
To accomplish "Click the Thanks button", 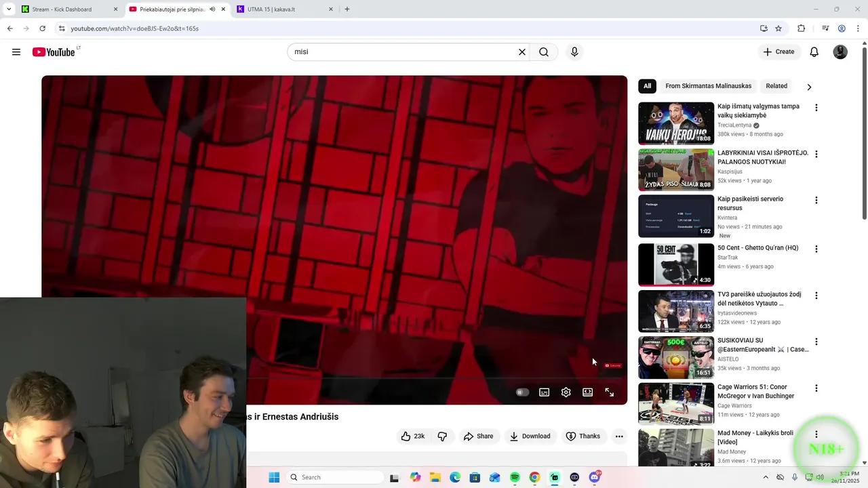I will click(x=583, y=436).
